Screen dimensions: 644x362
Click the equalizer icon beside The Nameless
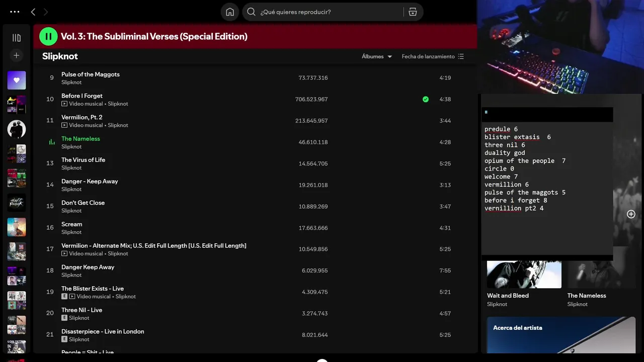tap(51, 142)
